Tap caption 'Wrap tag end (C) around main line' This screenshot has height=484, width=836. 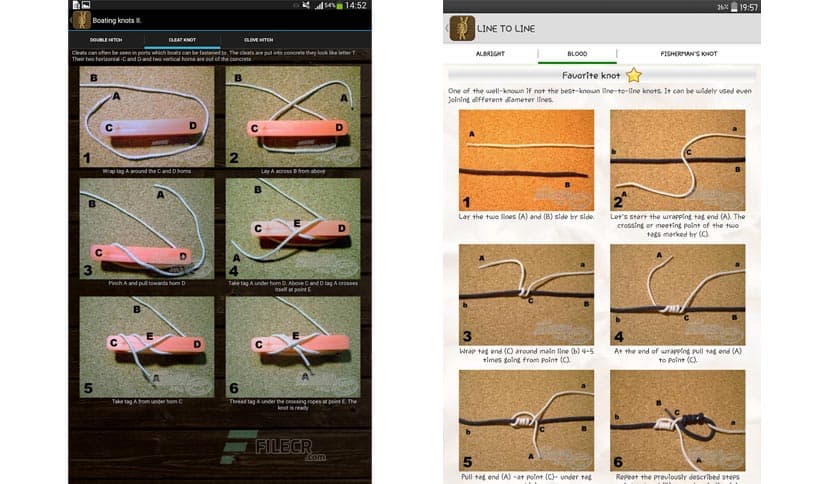tap(526, 356)
